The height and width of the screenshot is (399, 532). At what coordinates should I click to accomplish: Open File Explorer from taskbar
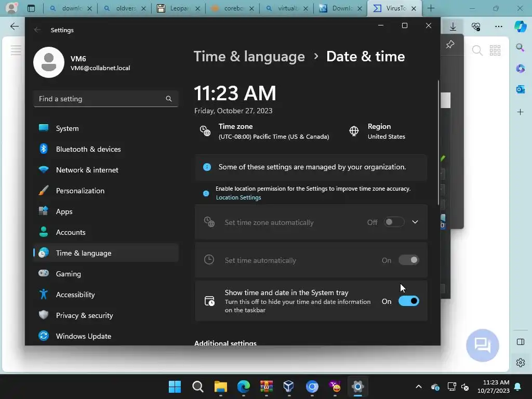pos(220,387)
